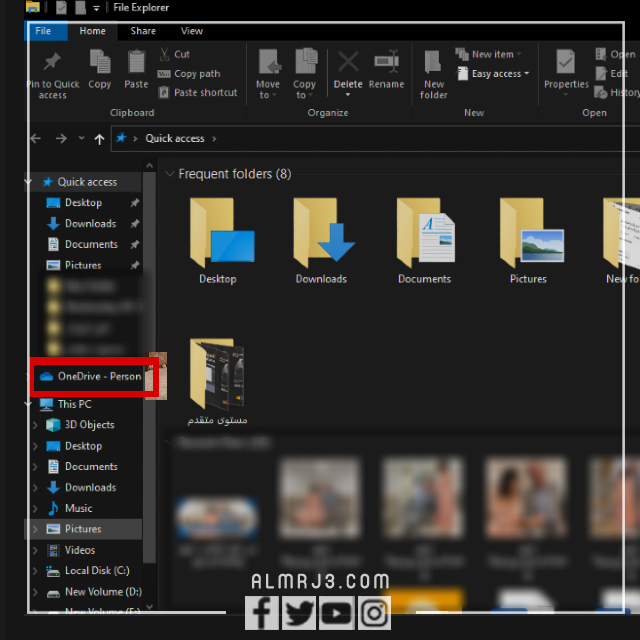Open pinned Downloads under Quick access
Screen dimensions: 640x640
pos(91,224)
